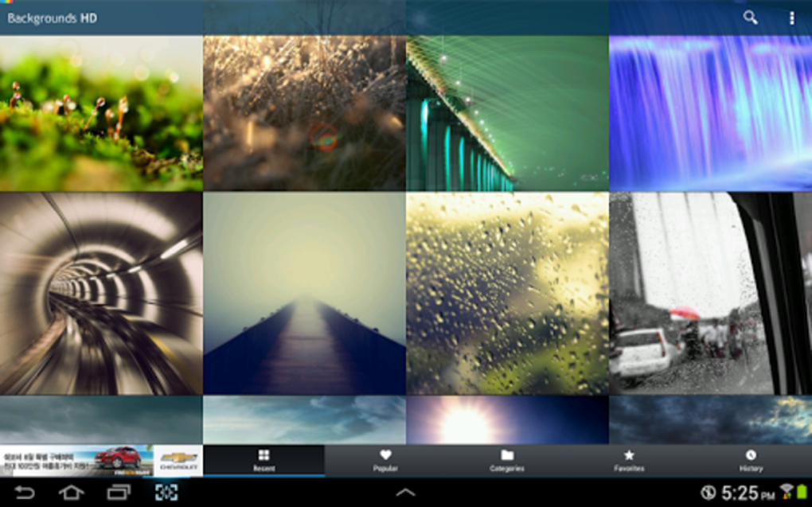Tap the Favorites star icon
812x507 pixels.
[629, 455]
